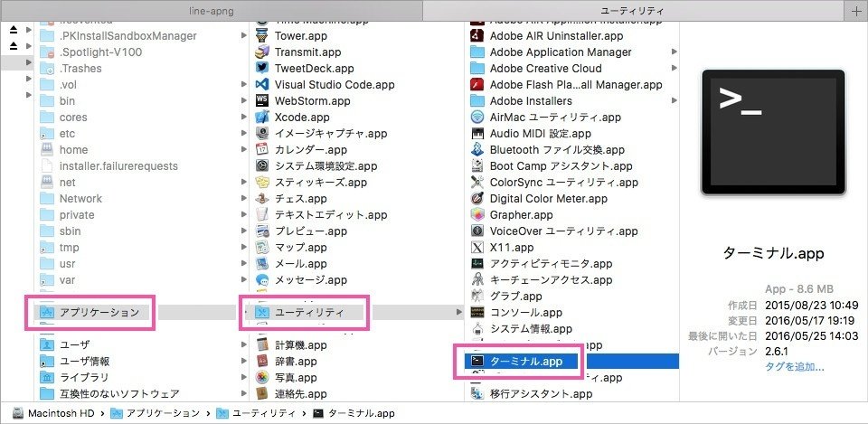Click the Grapher.app icon
Screen dimensions: 868x424
[x=476, y=215]
